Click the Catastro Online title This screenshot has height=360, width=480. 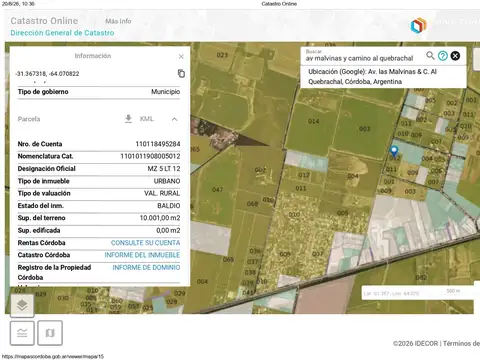pos(44,21)
